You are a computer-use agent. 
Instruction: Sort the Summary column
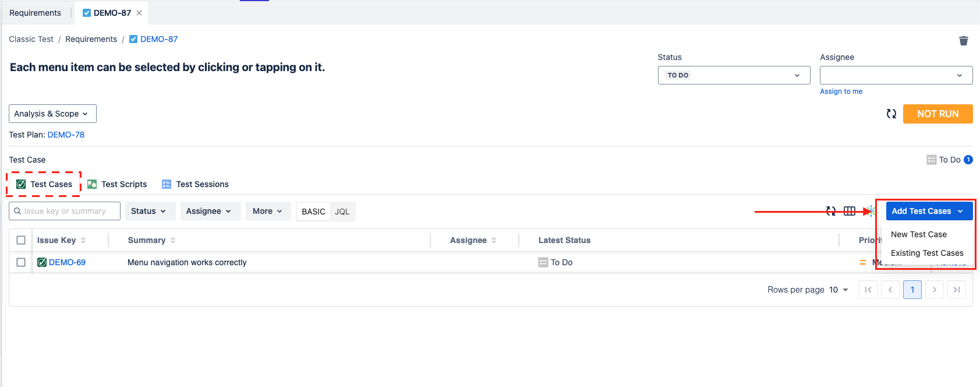tap(173, 240)
